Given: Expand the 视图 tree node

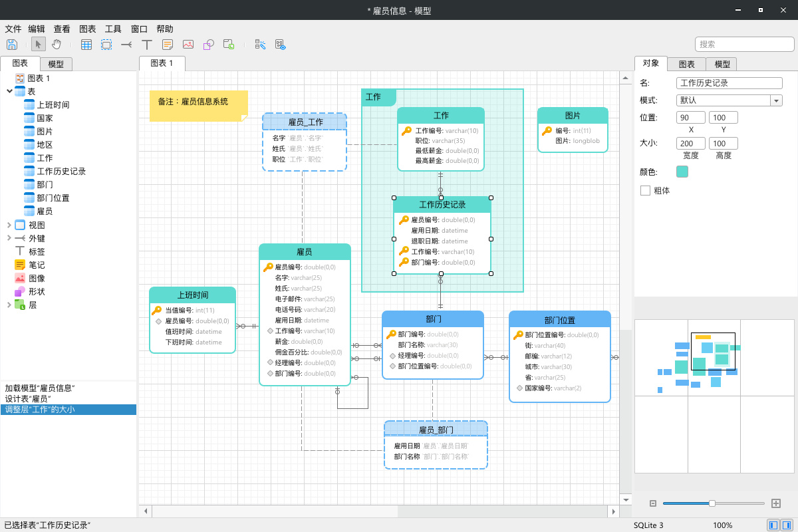Looking at the screenshot, I should [x=9, y=225].
